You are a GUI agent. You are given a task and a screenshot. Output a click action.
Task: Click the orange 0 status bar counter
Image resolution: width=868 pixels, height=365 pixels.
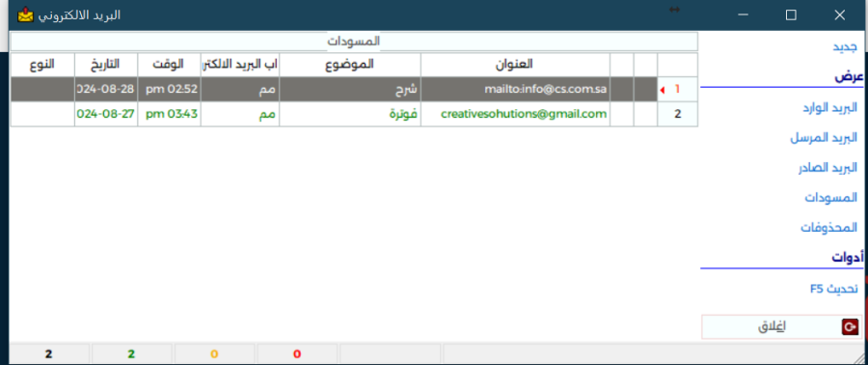[214, 354]
